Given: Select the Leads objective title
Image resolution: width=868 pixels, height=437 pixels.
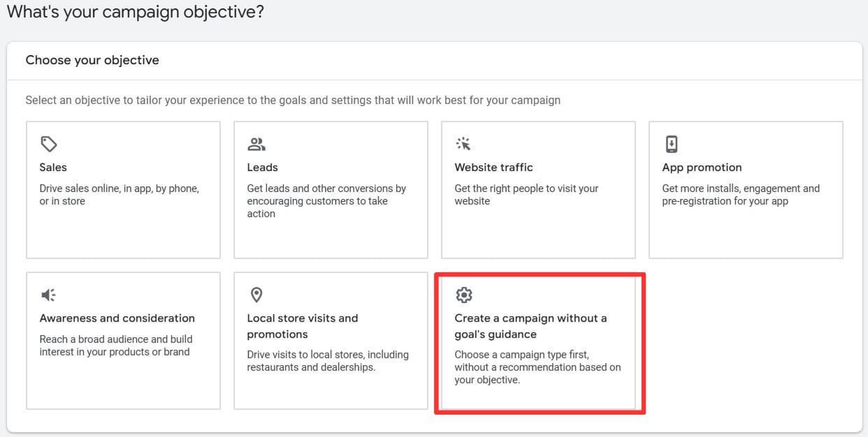Looking at the screenshot, I should click(262, 168).
